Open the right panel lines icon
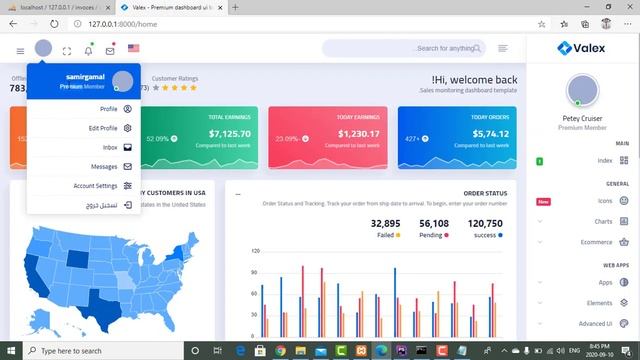This screenshot has width=640, height=360. [503, 49]
